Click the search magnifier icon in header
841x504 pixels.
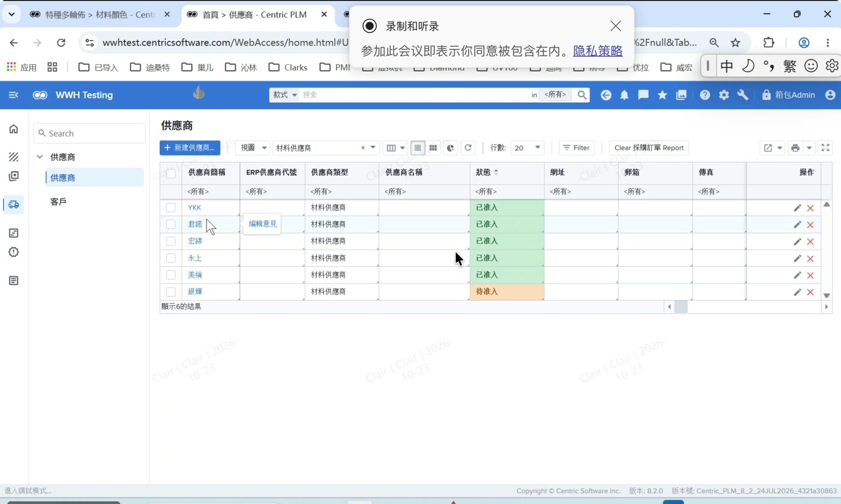pos(581,95)
